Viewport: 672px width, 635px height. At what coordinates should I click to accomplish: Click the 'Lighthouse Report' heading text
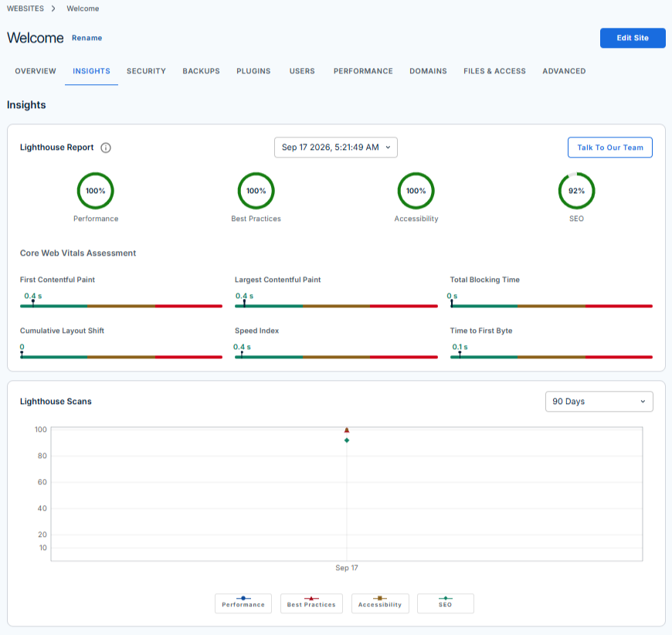[x=56, y=148]
